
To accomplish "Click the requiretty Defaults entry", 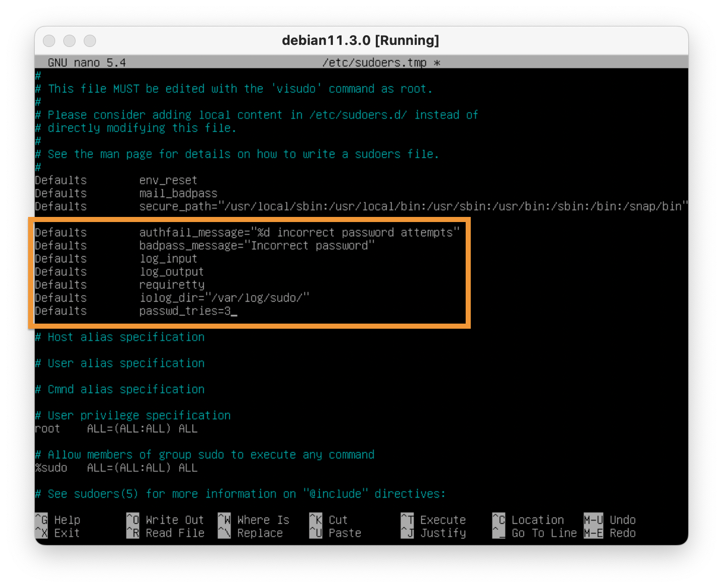I will (x=172, y=285).
